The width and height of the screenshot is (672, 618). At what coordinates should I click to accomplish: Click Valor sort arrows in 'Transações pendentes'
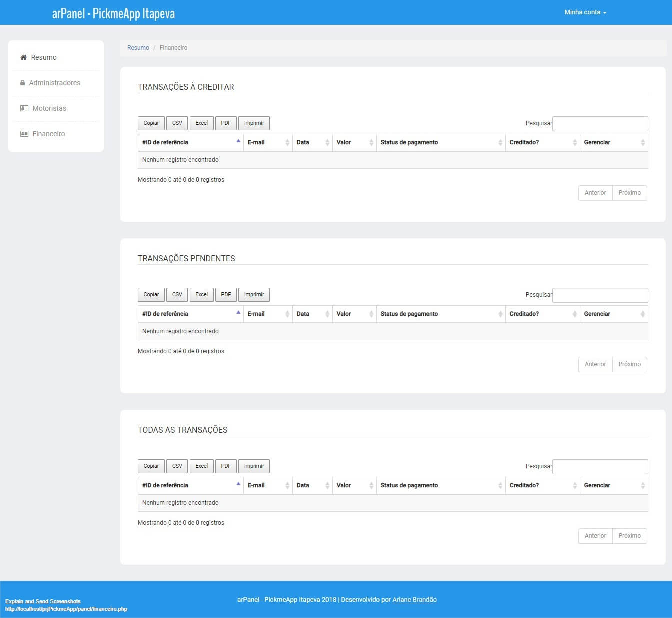(371, 314)
